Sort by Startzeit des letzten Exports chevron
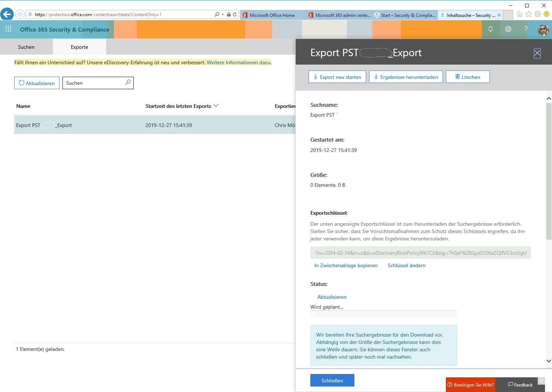The image size is (552, 392). click(216, 106)
